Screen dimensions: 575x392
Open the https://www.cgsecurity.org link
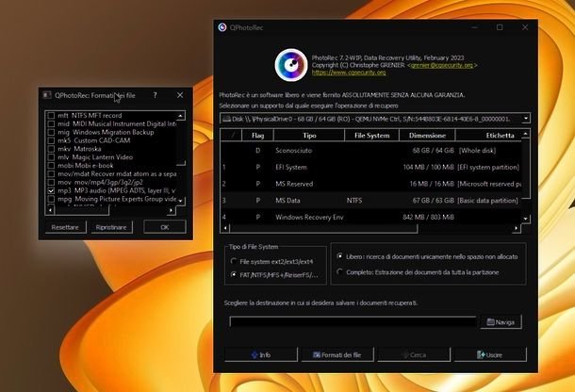click(x=349, y=73)
